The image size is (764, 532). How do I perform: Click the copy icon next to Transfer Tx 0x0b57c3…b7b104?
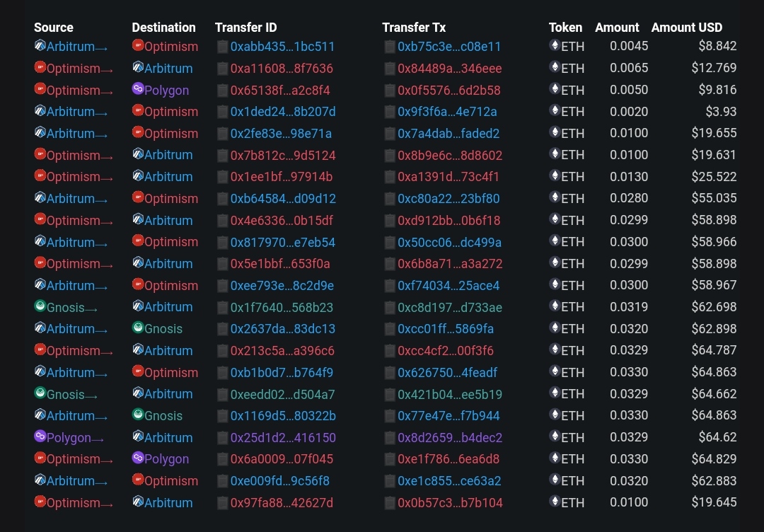click(390, 503)
